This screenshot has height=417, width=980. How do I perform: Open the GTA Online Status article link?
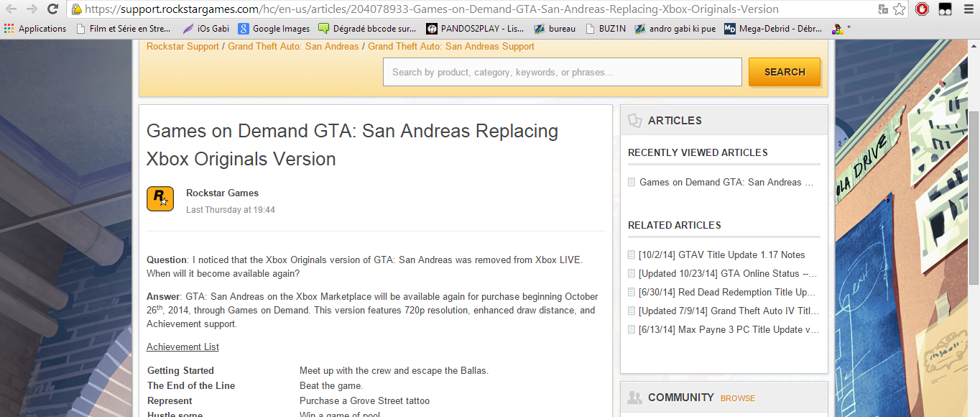coord(728,274)
